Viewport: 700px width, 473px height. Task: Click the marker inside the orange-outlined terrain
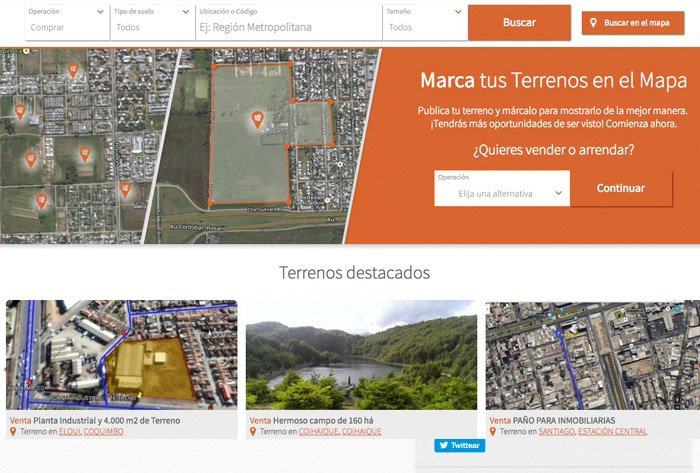click(x=258, y=121)
